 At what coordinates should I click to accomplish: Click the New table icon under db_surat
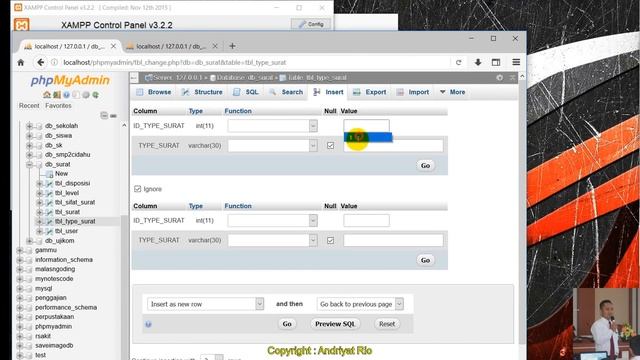49,174
